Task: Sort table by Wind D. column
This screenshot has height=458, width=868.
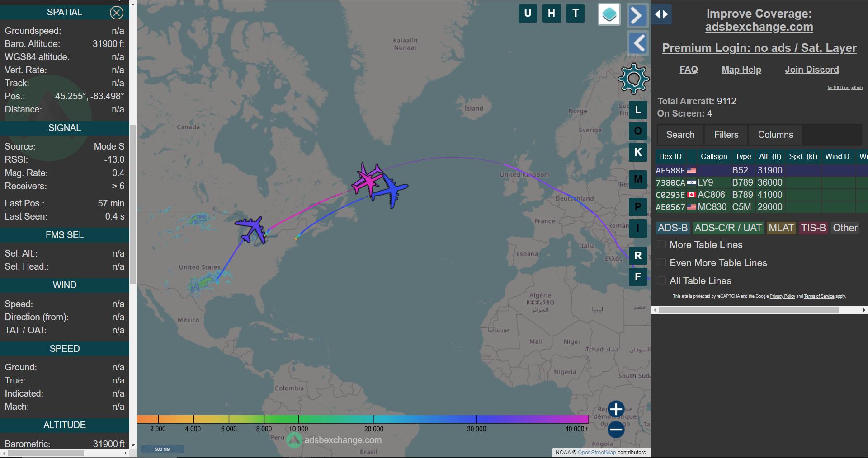Action: pos(838,156)
